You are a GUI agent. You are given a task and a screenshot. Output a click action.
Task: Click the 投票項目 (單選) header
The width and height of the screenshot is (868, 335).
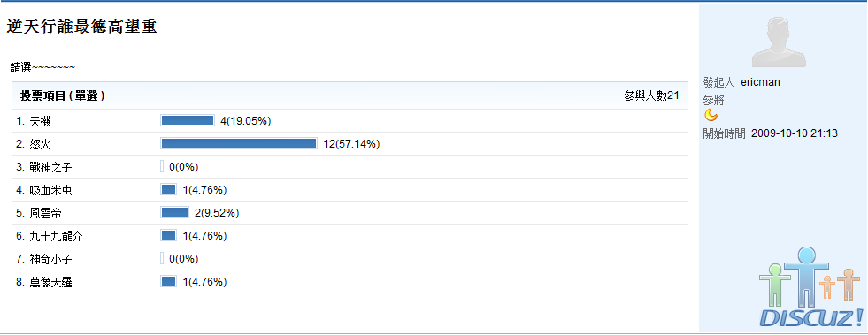(x=63, y=96)
